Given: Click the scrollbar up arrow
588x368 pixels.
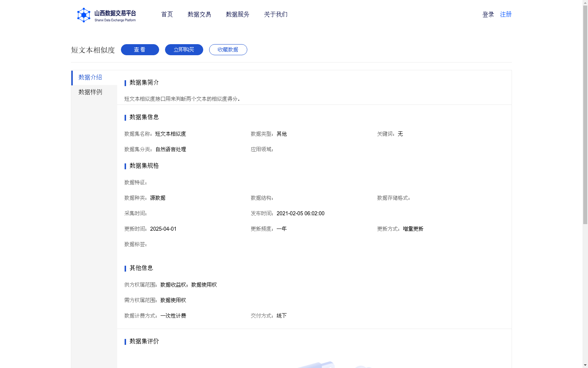Looking at the screenshot, I should pos(585,3).
